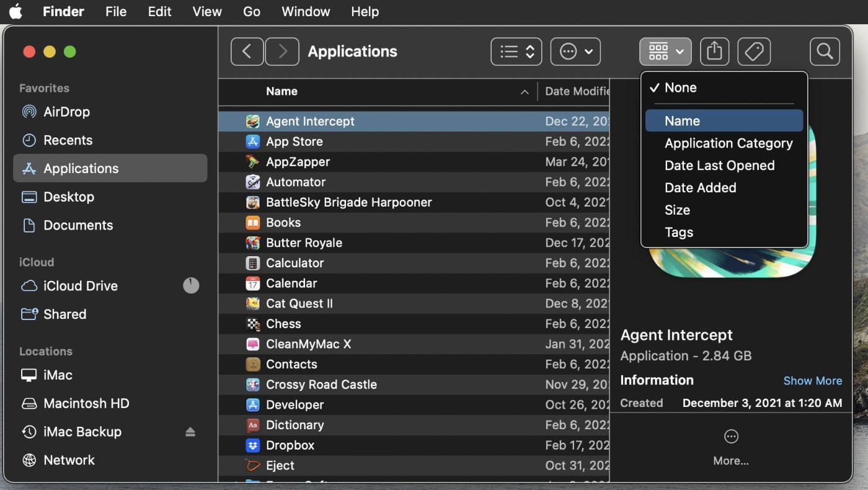Open the Share toolbar button
This screenshot has width=868, height=490.
[x=714, y=51]
